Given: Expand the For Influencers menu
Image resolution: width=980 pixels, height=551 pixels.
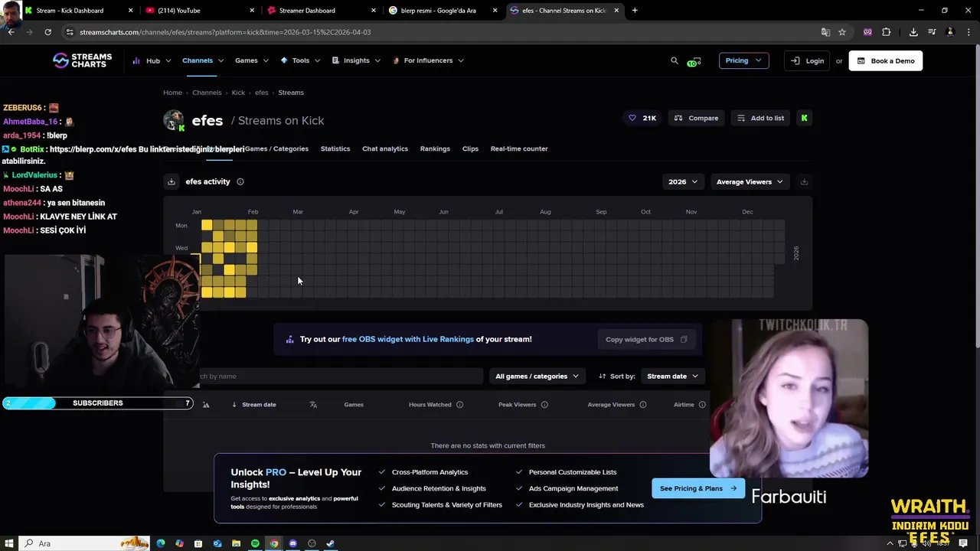Looking at the screenshot, I should point(428,60).
